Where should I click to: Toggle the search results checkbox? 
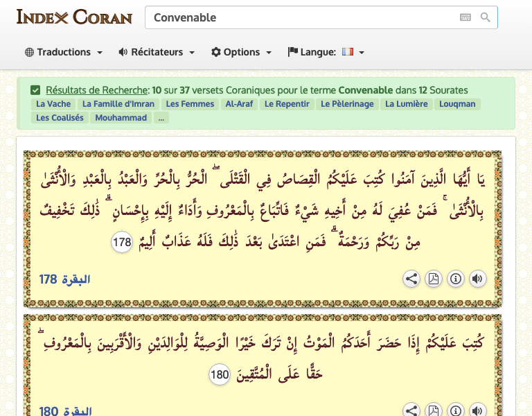pos(35,90)
